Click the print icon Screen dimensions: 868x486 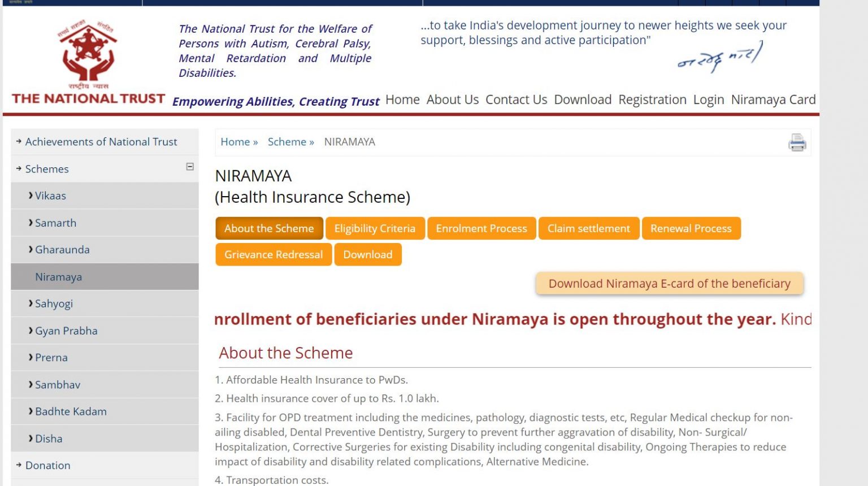click(x=797, y=143)
